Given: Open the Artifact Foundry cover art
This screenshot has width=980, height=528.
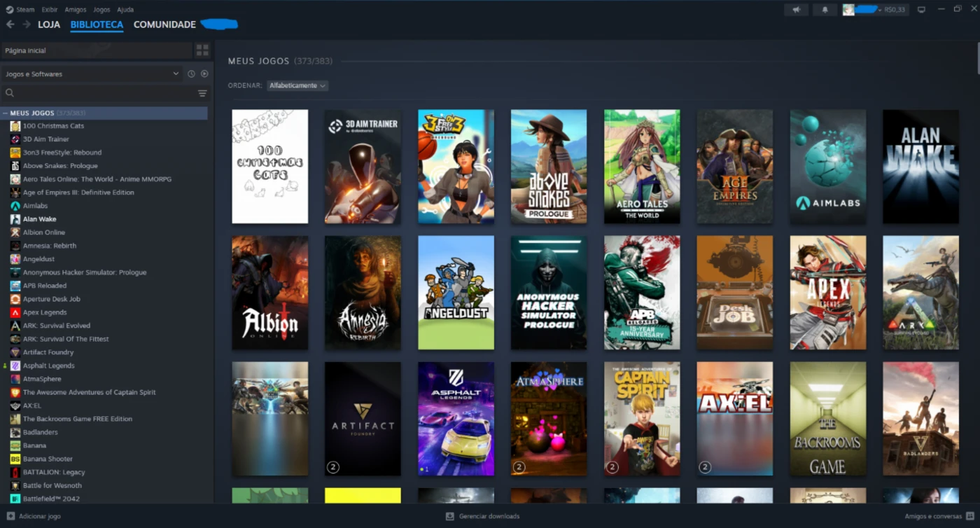Looking at the screenshot, I should pyautogui.click(x=363, y=419).
